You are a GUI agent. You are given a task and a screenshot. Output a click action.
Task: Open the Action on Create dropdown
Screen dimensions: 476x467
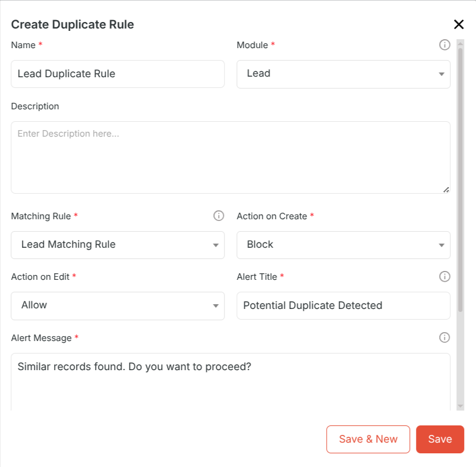[x=343, y=245]
